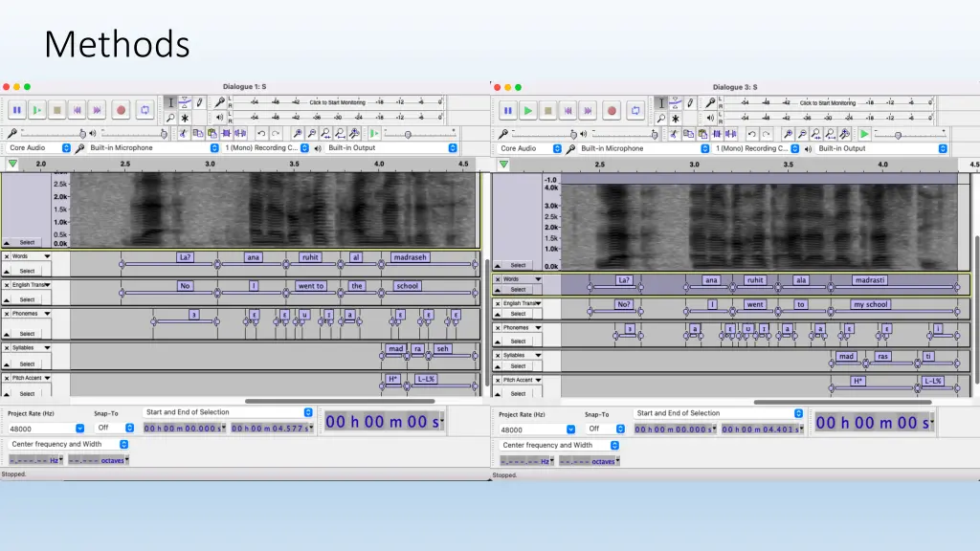Click Paste icon in Dialogue 1 toolbar

pyautogui.click(x=212, y=133)
